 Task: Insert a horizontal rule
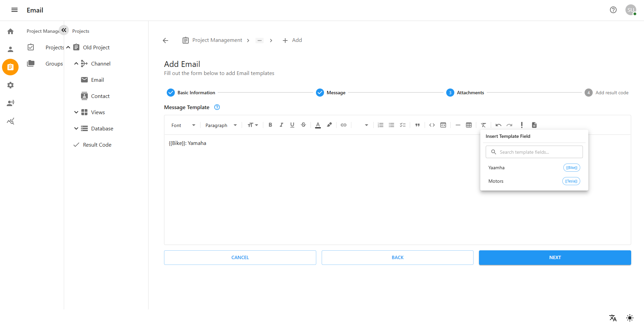coord(458,125)
